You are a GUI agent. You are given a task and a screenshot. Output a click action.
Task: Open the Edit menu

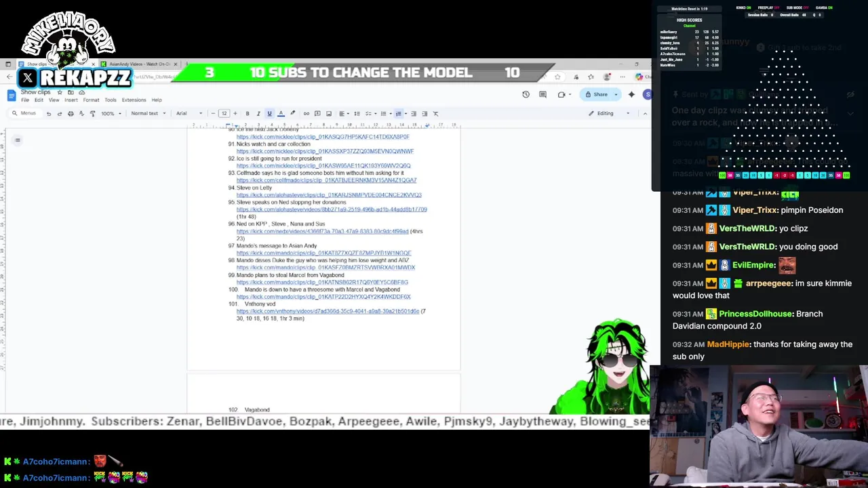pos(39,100)
